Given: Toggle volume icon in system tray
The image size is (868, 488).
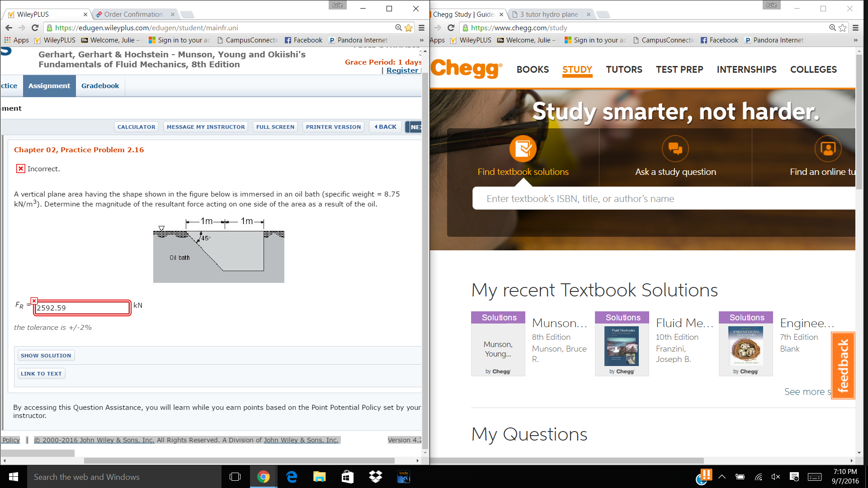Looking at the screenshot, I should tap(776, 477).
